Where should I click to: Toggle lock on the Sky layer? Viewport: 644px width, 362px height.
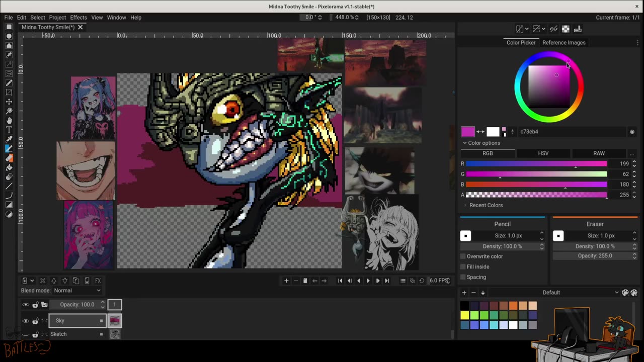pyautogui.click(x=35, y=321)
